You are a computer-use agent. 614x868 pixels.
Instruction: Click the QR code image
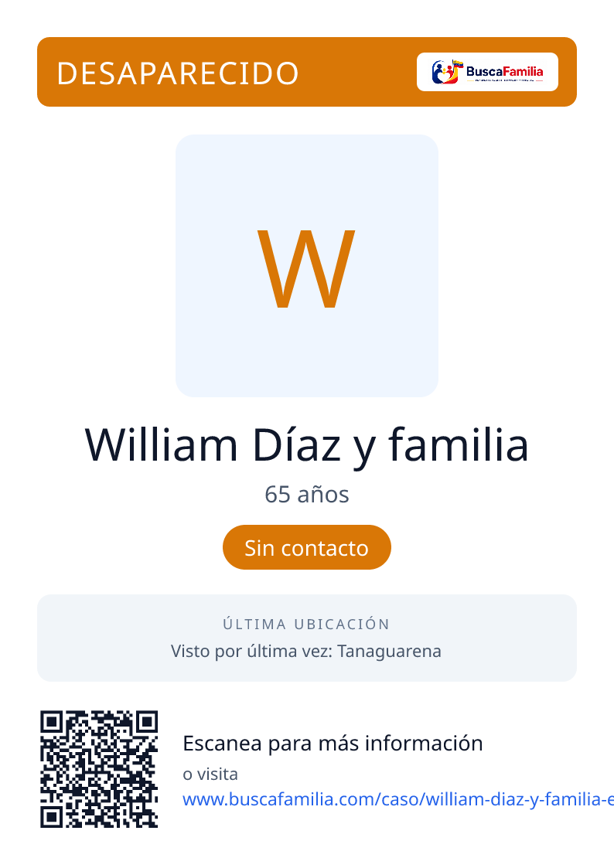pos(99,770)
